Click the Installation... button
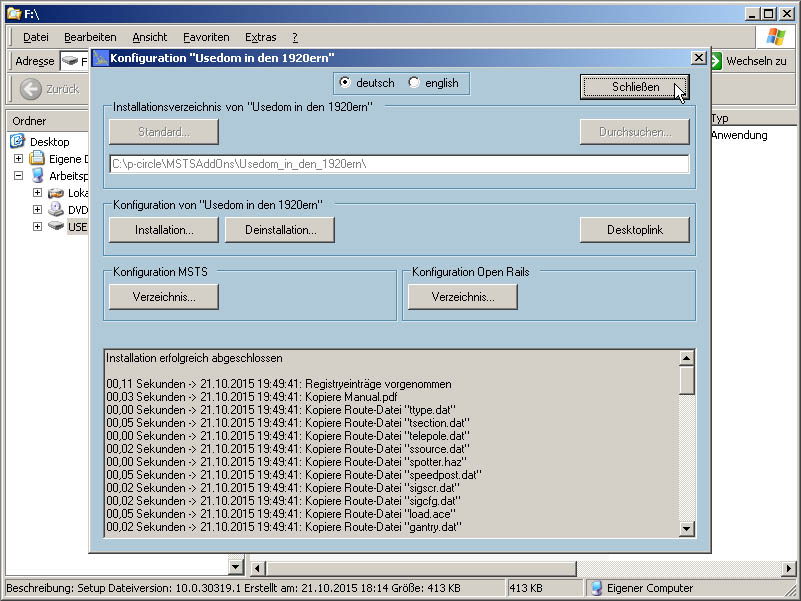The height and width of the screenshot is (601, 801). click(164, 230)
